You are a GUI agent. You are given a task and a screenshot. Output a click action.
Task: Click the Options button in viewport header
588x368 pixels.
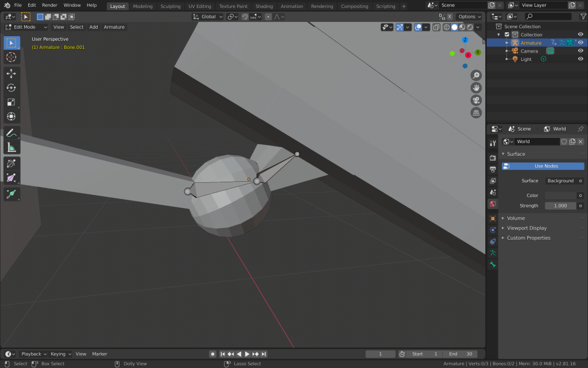(x=469, y=17)
